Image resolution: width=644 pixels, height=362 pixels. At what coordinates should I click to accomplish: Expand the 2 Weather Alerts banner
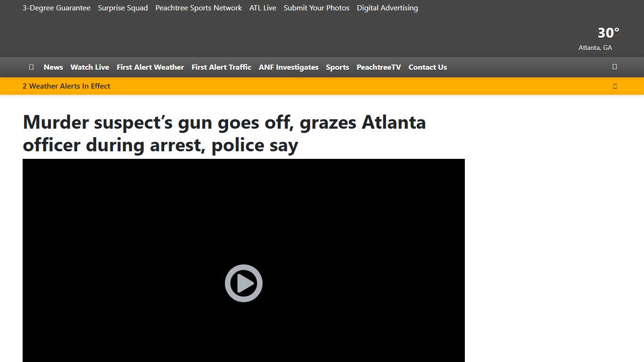click(x=66, y=86)
